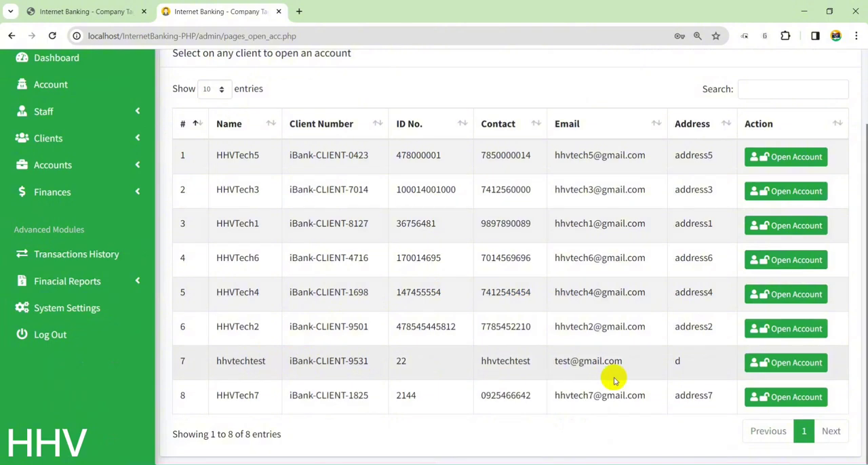
Task: Open browser extensions puzzle icon
Action: [x=785, y=36]
